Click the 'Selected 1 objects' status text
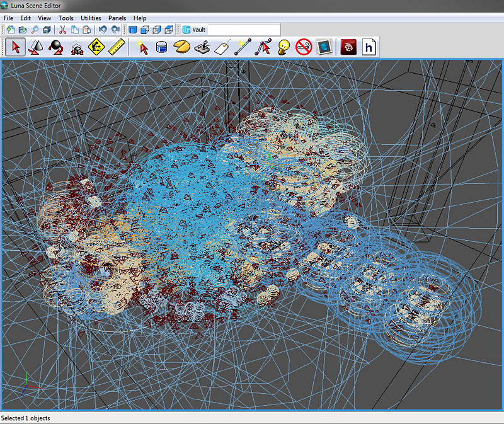This screenshot has height=424, width=504. pos(26,418)
